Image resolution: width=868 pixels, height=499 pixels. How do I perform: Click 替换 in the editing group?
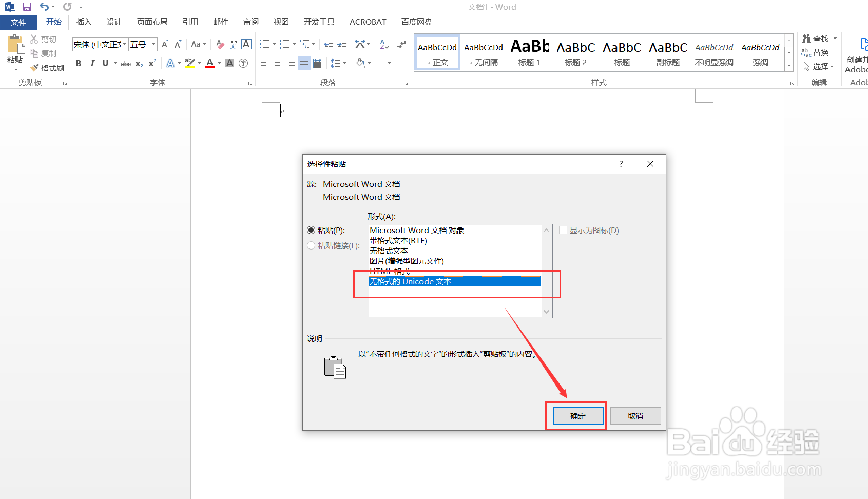(x=816, y=52)
